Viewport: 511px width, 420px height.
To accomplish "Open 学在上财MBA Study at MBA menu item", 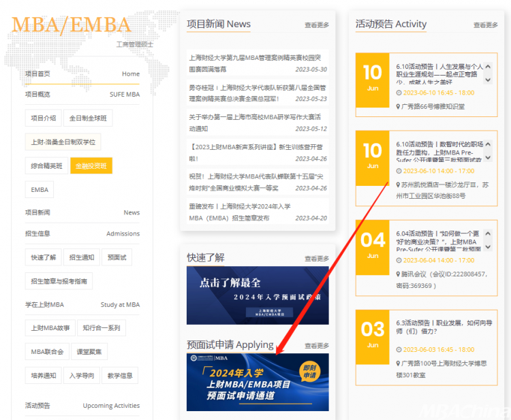I will tap(82, 305).
